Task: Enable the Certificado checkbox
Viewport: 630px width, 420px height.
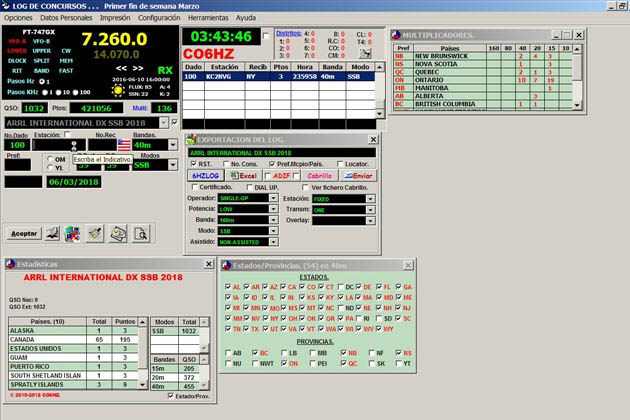Action: tap(195, 187)
